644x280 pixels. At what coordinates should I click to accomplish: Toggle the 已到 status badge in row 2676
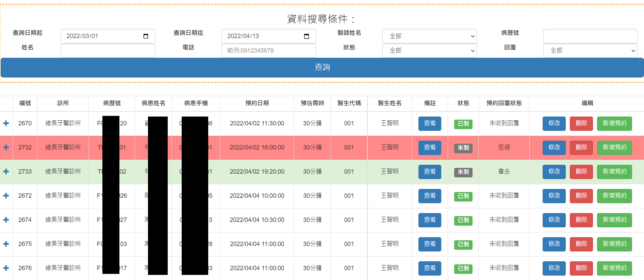(463, 268)
